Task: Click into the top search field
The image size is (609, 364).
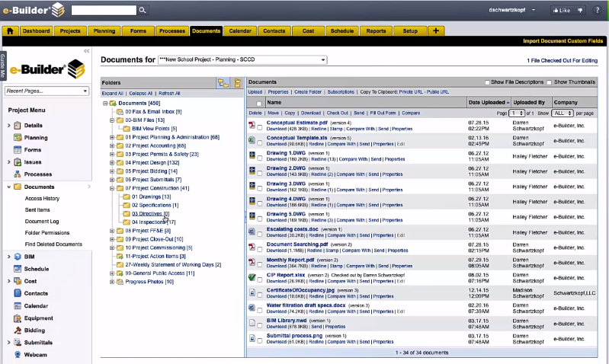Action: 104,10
